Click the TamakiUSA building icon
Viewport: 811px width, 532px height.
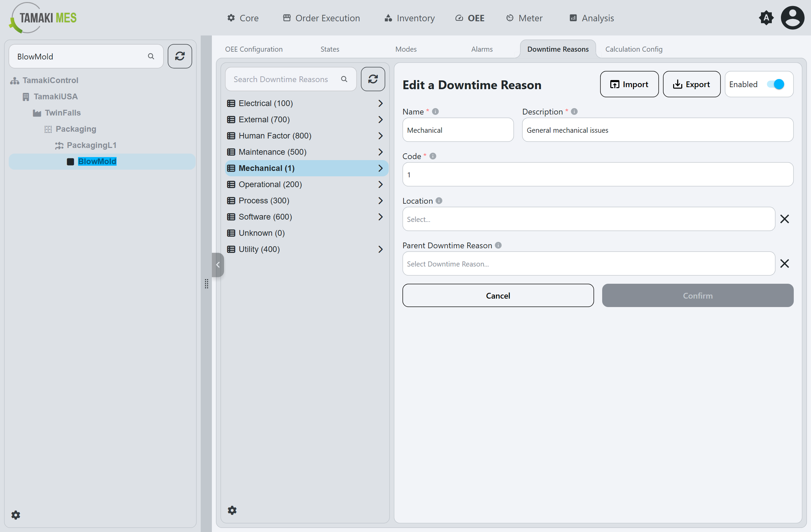point(26,97)
